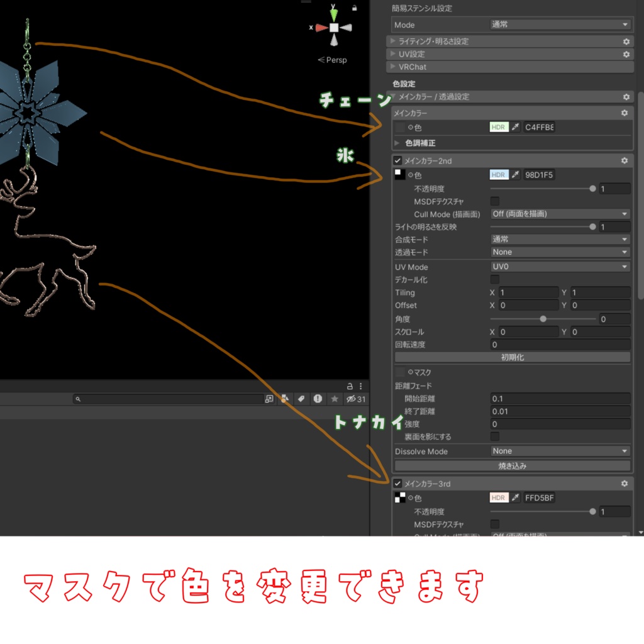The width and height of the screenshot is (644, 644).
Task: Select メインカラー2nd texture slot thumbnail
Action: [x=399, y=175]
